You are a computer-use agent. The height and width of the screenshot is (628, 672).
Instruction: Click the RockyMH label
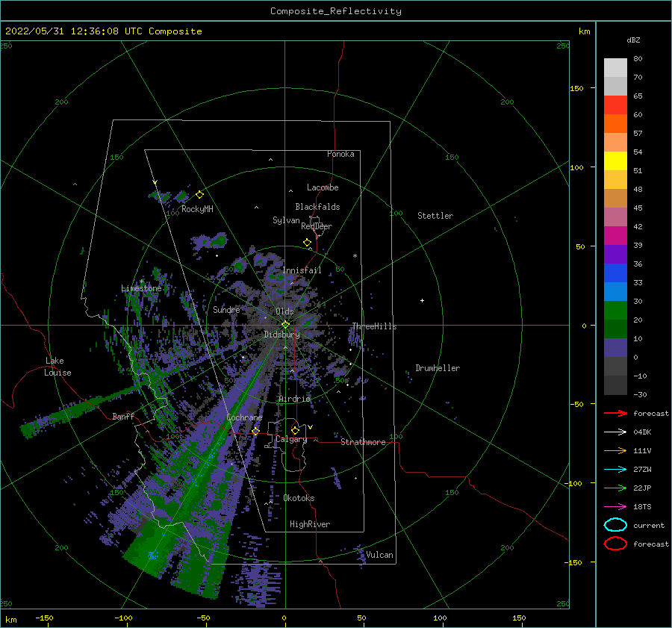197,209
